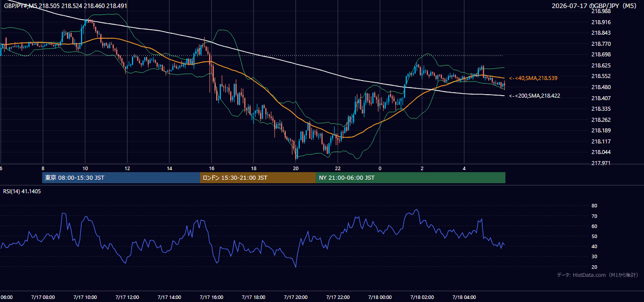Click the 7/18 04:00 time axis label
This screenshot has height=302, width=644.
(465, 297)
